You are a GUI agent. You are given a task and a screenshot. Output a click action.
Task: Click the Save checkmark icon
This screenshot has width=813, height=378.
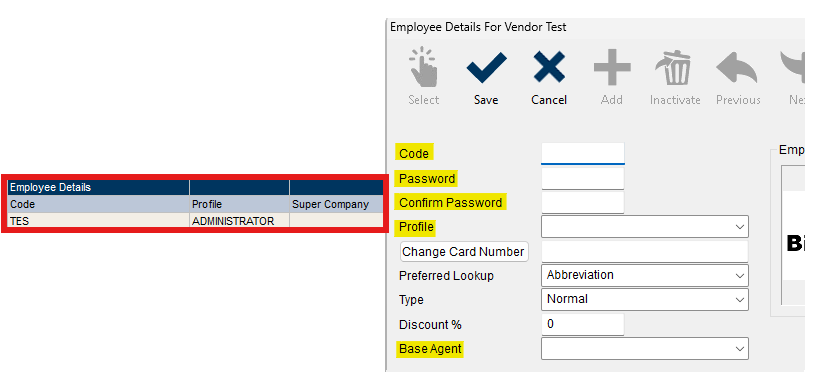pyautogui.click(x=486, y=68)
